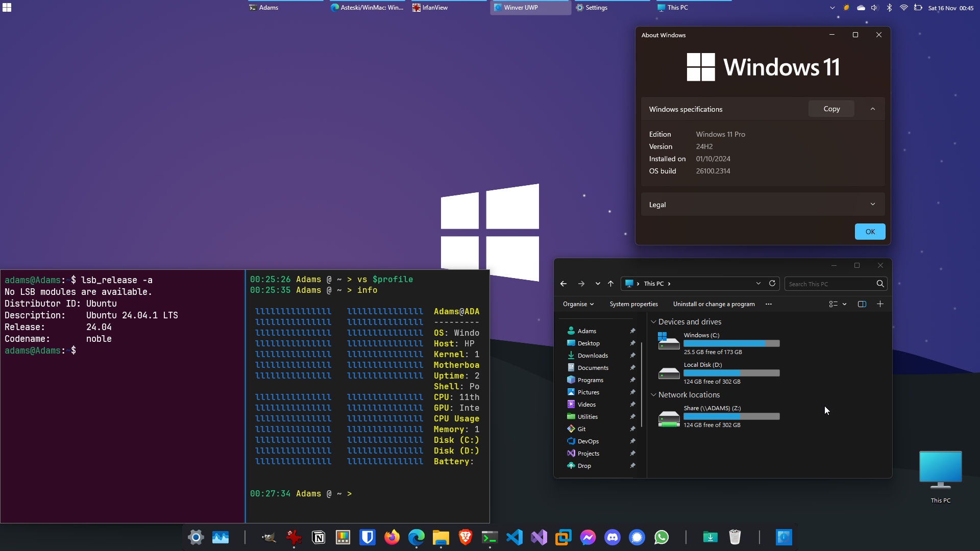This screenshot has width=980, height=551.
Task: Launch the GIMP icon in the dock
Action: coord(269,537)
